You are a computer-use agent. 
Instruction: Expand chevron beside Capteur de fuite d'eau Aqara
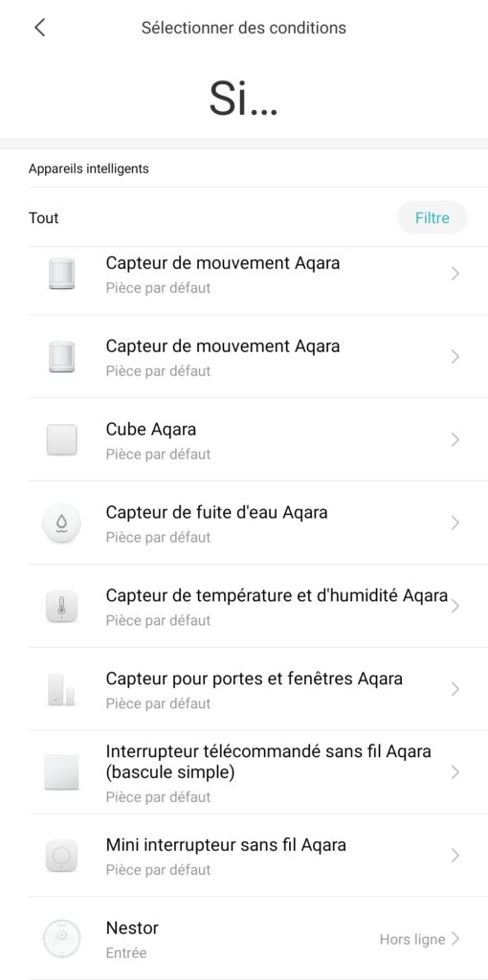(455, 523)
